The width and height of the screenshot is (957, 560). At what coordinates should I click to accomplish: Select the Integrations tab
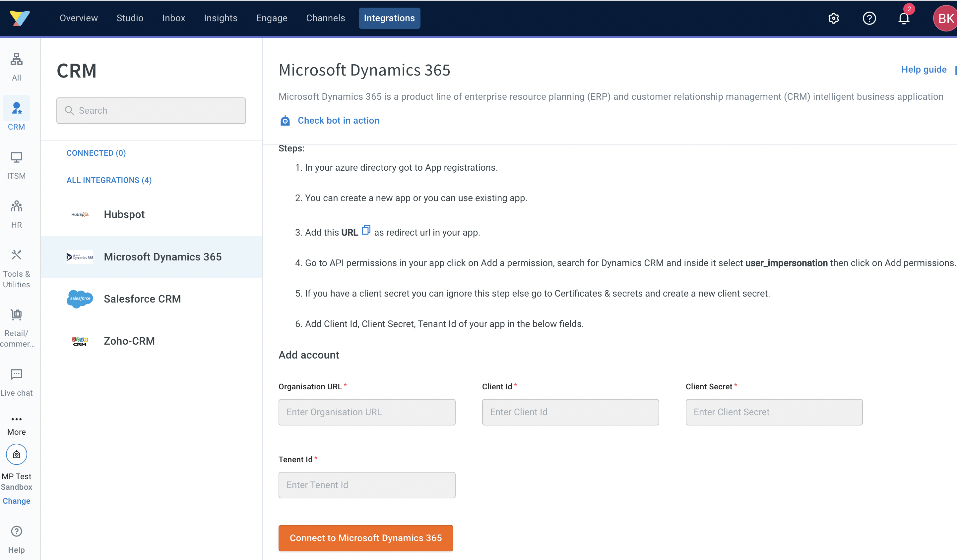point(389,18)
